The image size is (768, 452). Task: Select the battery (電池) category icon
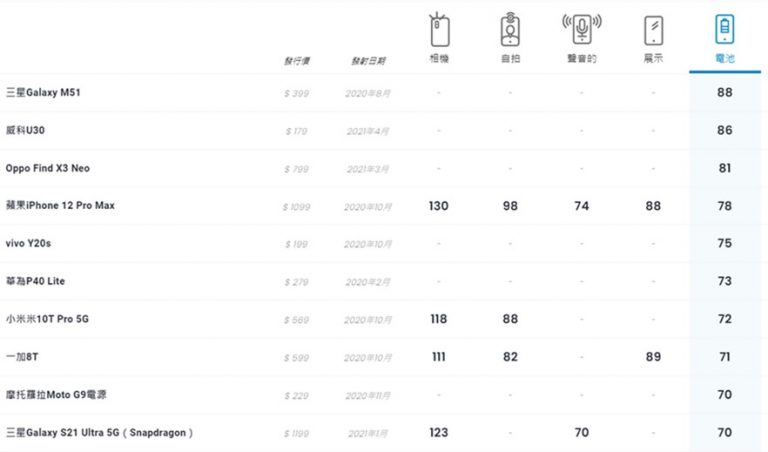(724, 29)
